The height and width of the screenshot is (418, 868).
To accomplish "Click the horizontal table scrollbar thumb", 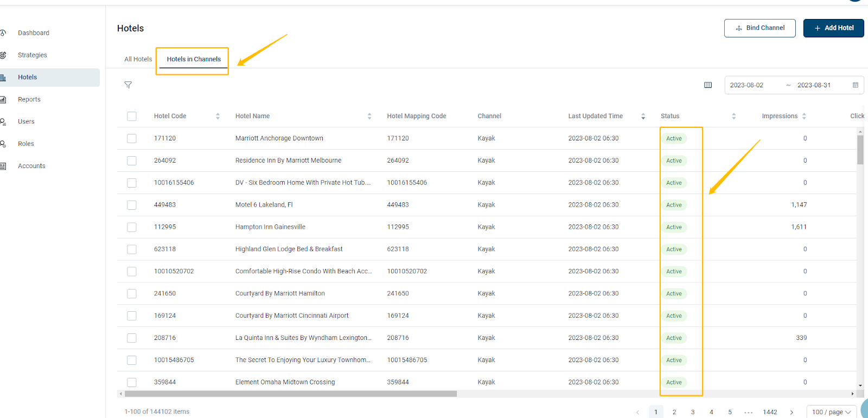I will 291,394.
